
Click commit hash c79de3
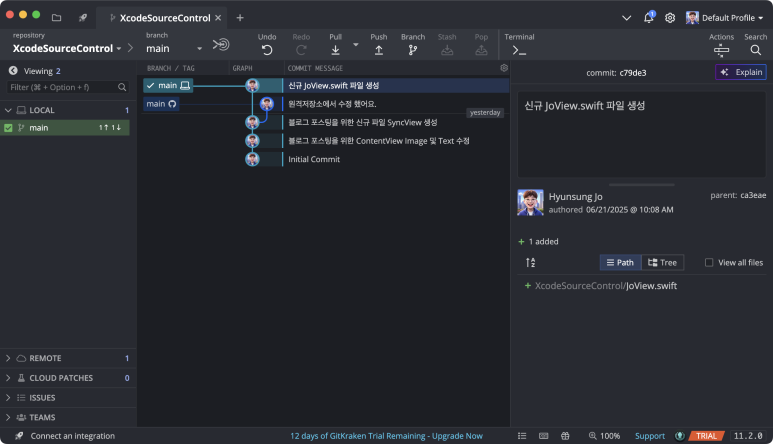click(632, 73)
